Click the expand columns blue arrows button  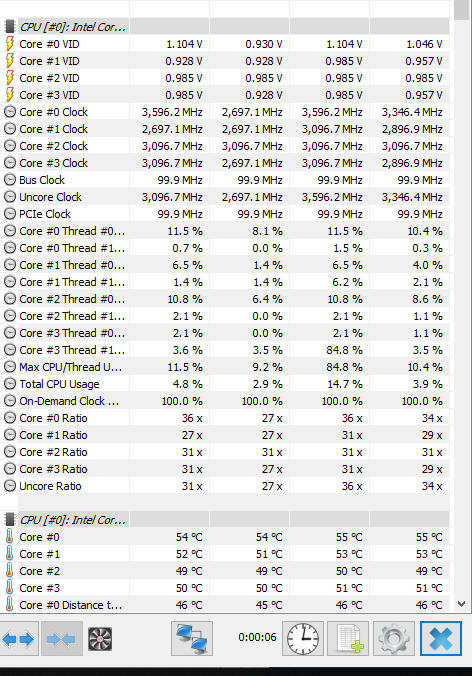[x=19, y=638]
